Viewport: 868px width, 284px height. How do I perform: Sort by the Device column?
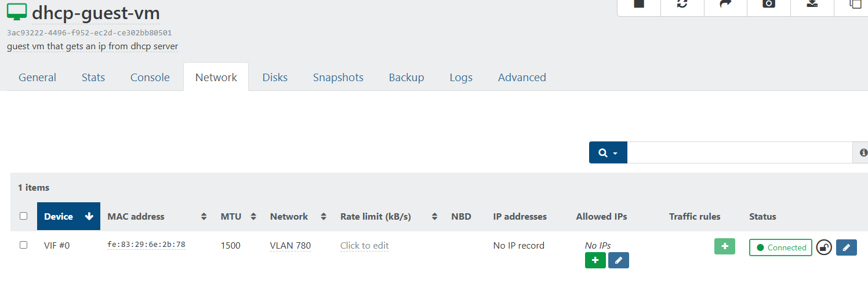[x=68, y=217]
